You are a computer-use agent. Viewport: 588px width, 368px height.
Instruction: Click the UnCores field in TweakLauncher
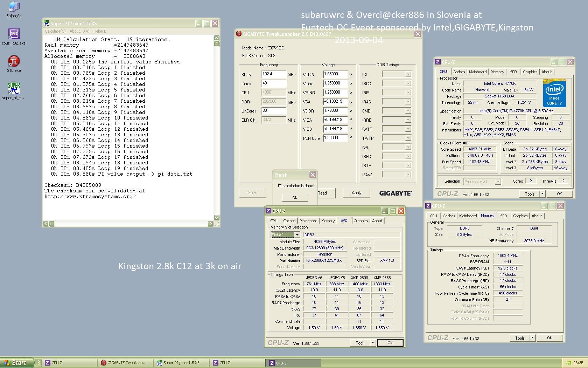click(x=274, y=111)
